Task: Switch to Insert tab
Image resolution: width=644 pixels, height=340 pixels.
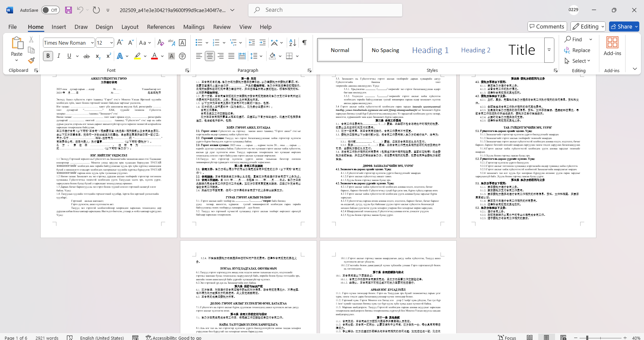Action: click(x=59, y=27)
